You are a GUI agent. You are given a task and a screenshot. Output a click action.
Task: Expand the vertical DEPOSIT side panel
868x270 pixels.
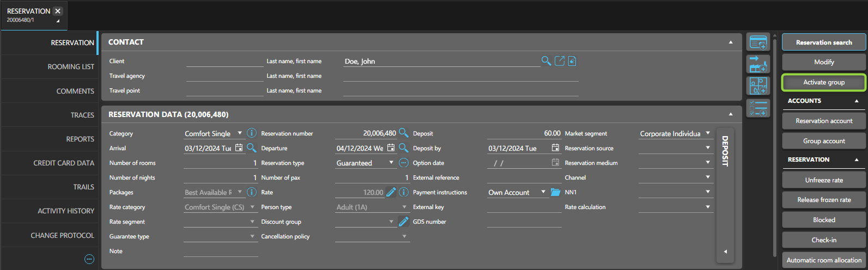point(725,251)
